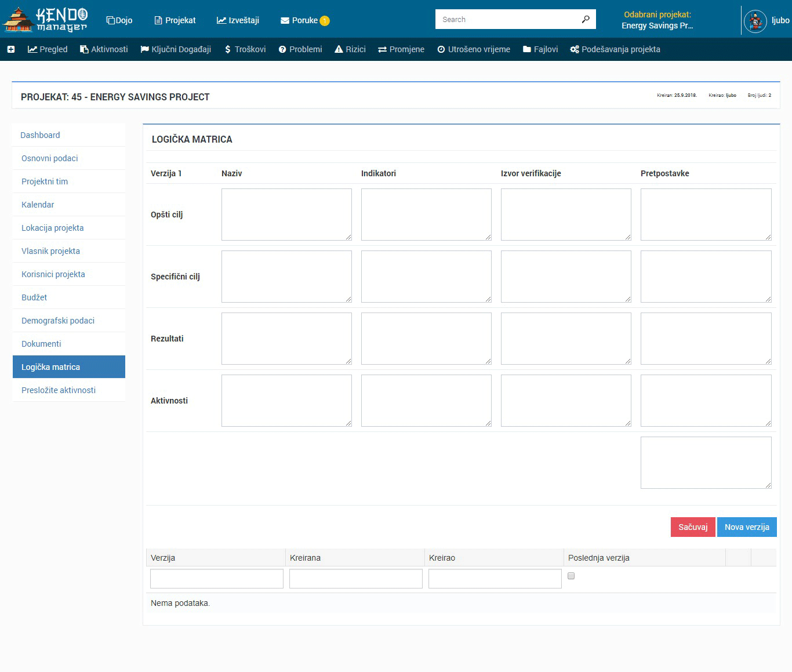Click Aktivnosti Izvor verifikacije text area
The height and width of the screenshot is (672, 792).
tap(566, 401)
